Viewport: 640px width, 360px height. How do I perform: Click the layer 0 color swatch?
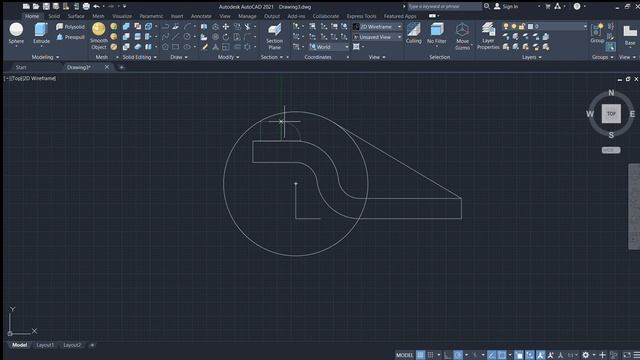click(530, 27)
